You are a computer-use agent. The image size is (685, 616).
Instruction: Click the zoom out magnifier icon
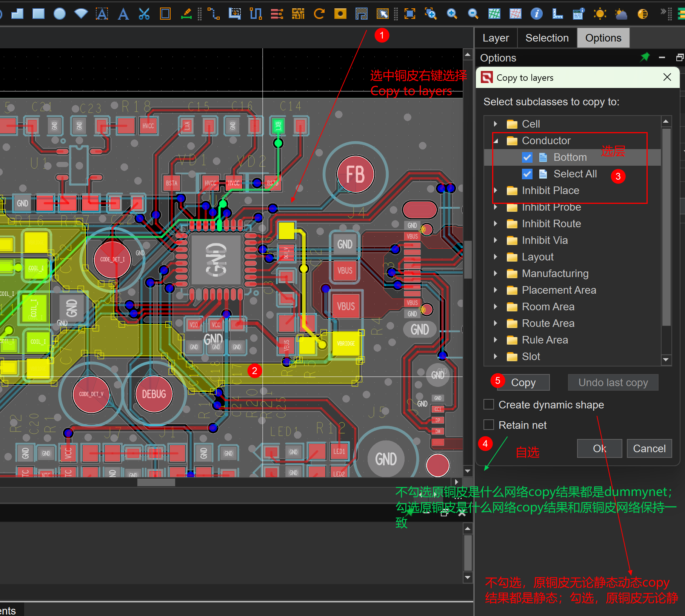pyautogui.click(x=473, y=14)
